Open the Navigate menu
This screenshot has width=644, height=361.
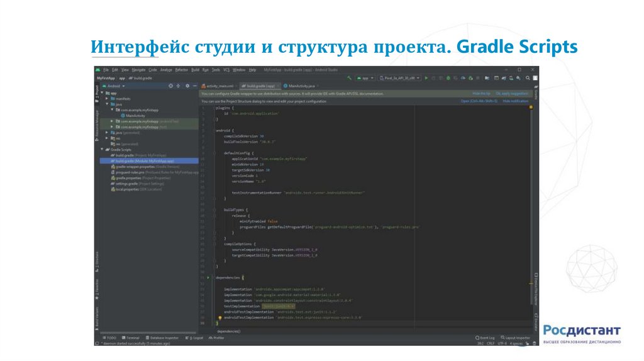point(138,70)
